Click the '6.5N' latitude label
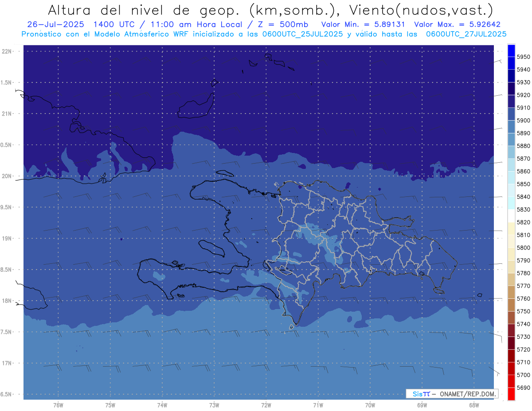Image resolution: width=532 pixels, height=411 pixels. (x=7, y=394)
